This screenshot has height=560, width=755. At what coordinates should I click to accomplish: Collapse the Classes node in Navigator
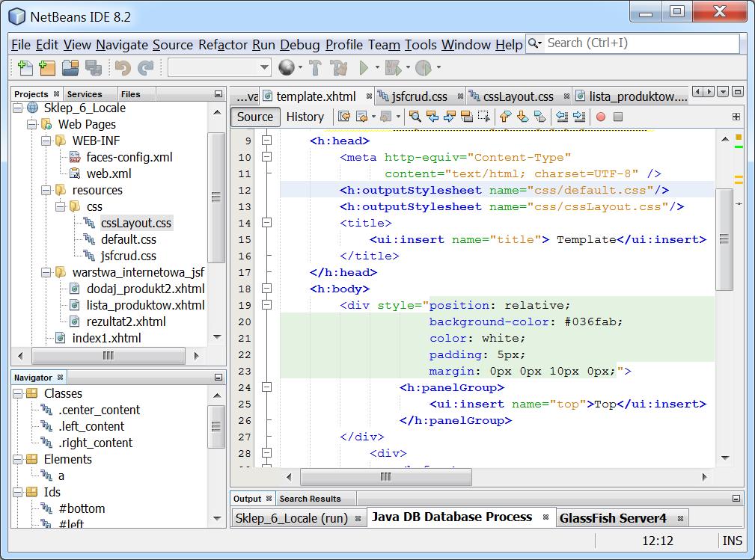[x=18, y=393]
